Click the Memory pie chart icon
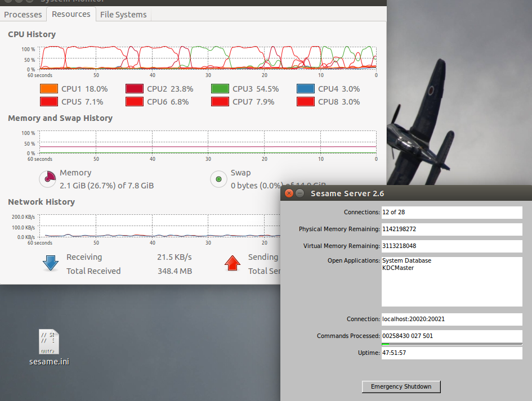Image resolution: width=532 pixels, height=401 pixels. tap(48, 179)
